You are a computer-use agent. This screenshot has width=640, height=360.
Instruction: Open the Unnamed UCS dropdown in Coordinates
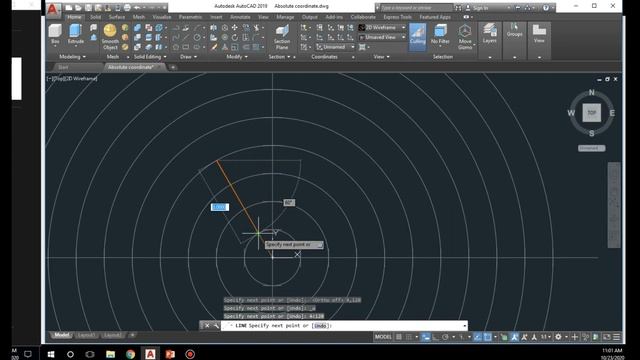335,47
